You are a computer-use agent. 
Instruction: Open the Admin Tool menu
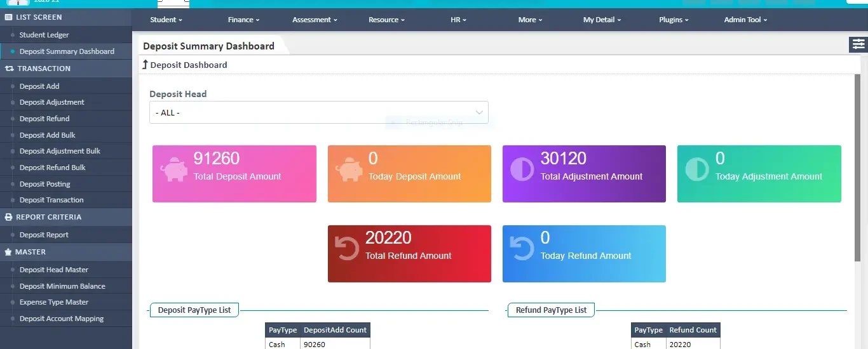click(x=745, y=20)
